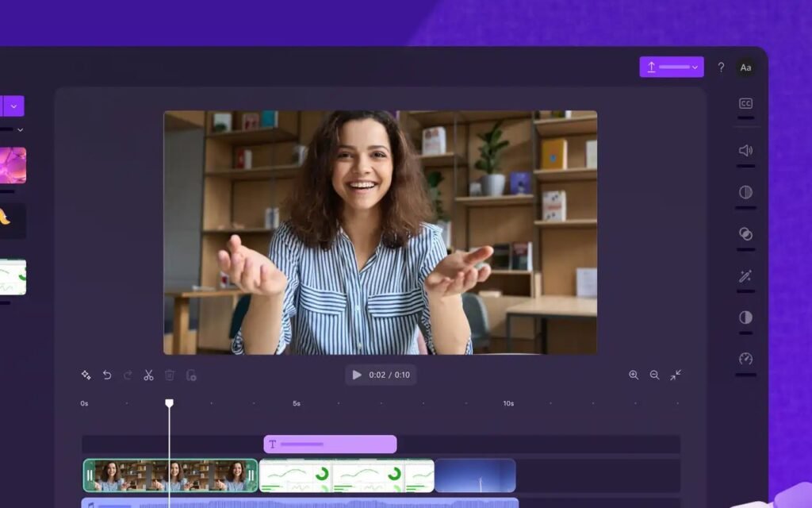The width and height of the screenshot is (812, 508).
Task: Click the 0s mark on timeline ruler
Action: click(x=84, y=403)
